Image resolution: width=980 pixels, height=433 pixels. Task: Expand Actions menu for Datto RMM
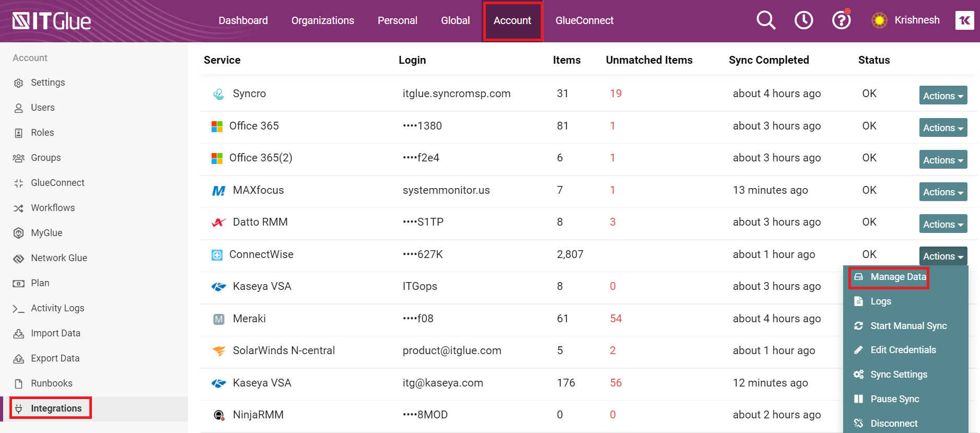pyautogui.click(x=943, y=224)
